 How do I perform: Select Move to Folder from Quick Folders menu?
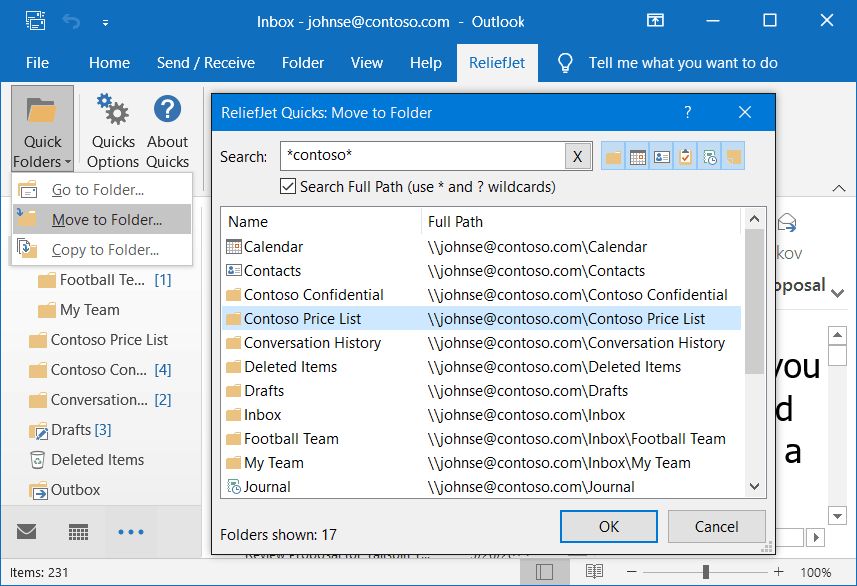click(x=100, y=218)
